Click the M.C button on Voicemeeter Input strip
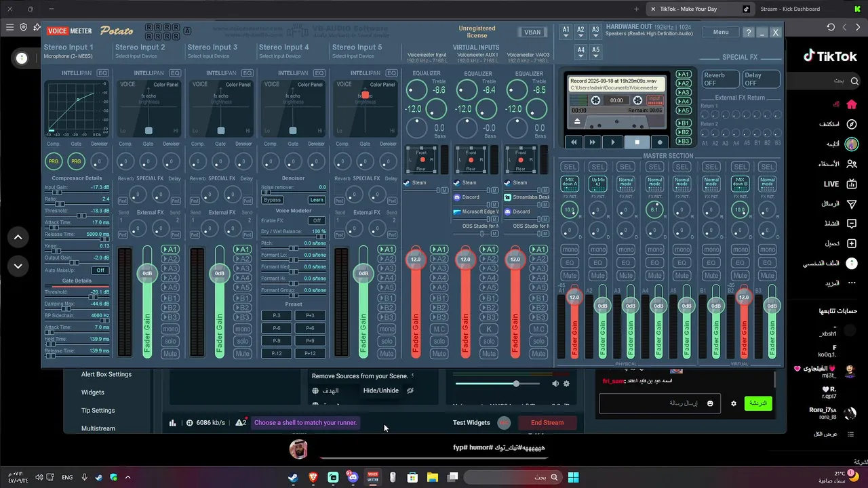868x488 pixels. tap(439, 329)
